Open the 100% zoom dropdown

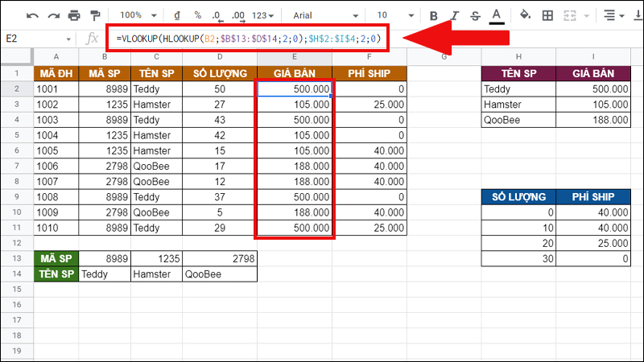[138, 15]
